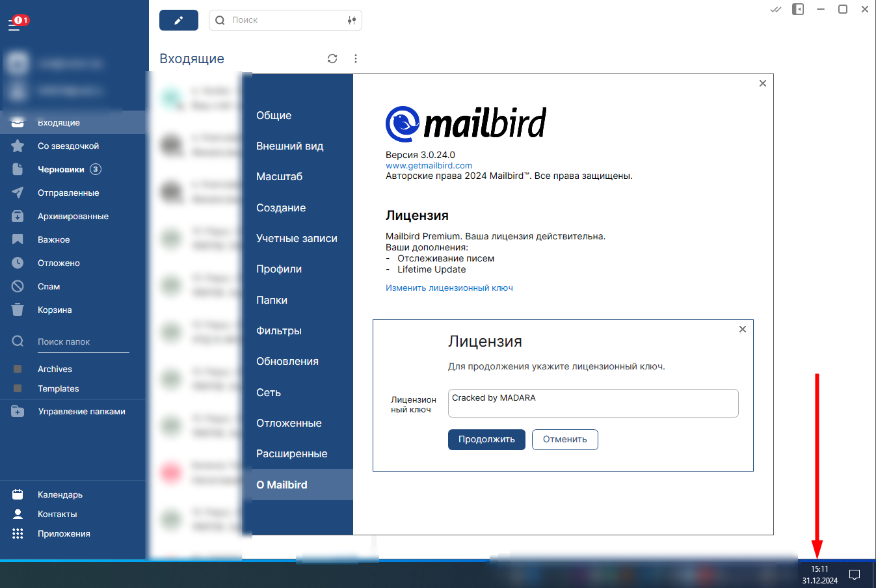
Task: Click the folder-plus icon for Управление папками
Action: coord(18,411)
